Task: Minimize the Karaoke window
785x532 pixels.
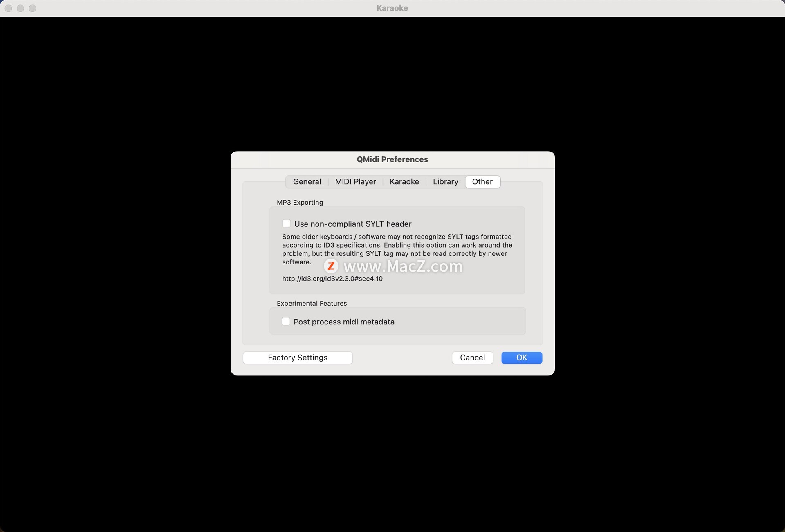Action: coord(20,8)
